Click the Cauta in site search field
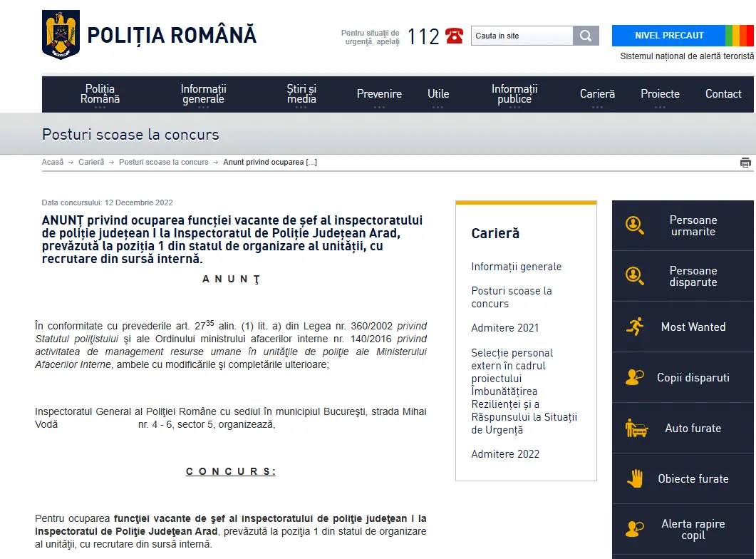The height and width of the screenshot is (559, 756). (522, 36)
